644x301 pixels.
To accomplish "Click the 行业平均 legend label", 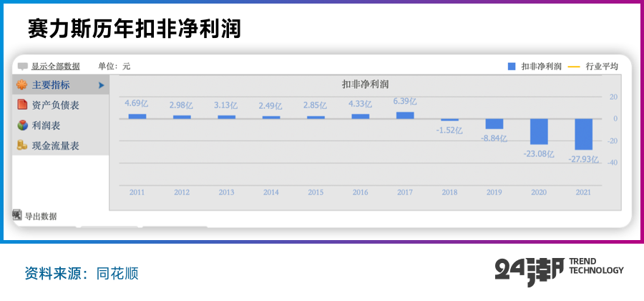I will [602, 66].
